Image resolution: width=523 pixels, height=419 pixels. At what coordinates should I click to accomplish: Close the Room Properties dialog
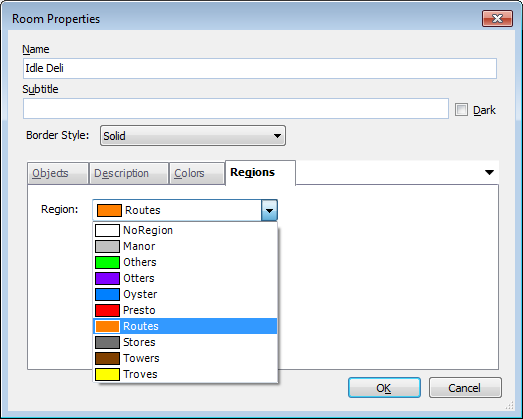pos(497,18)
